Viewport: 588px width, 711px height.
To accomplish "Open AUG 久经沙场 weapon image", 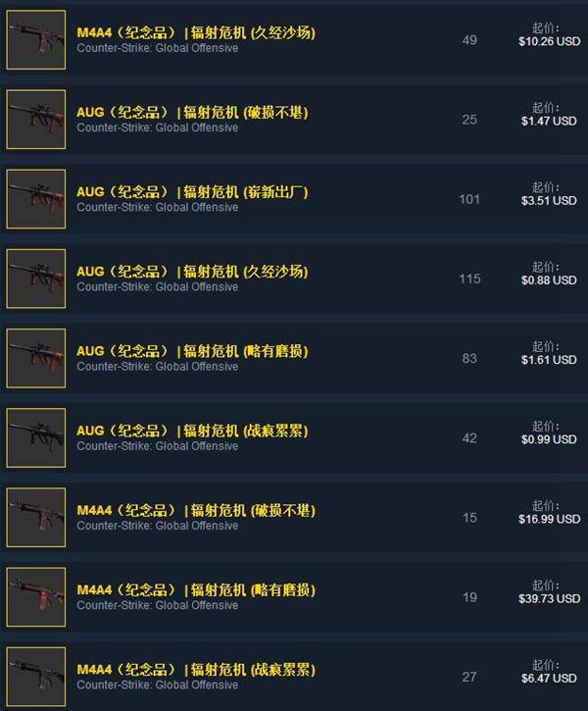I will tap(36, 279).
